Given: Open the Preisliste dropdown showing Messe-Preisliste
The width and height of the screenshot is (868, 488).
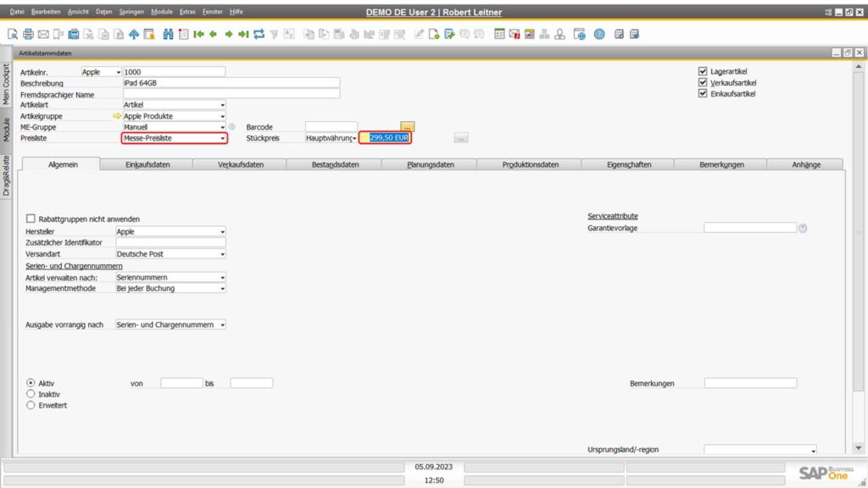Looking at the screenshot, I should 175,138.
